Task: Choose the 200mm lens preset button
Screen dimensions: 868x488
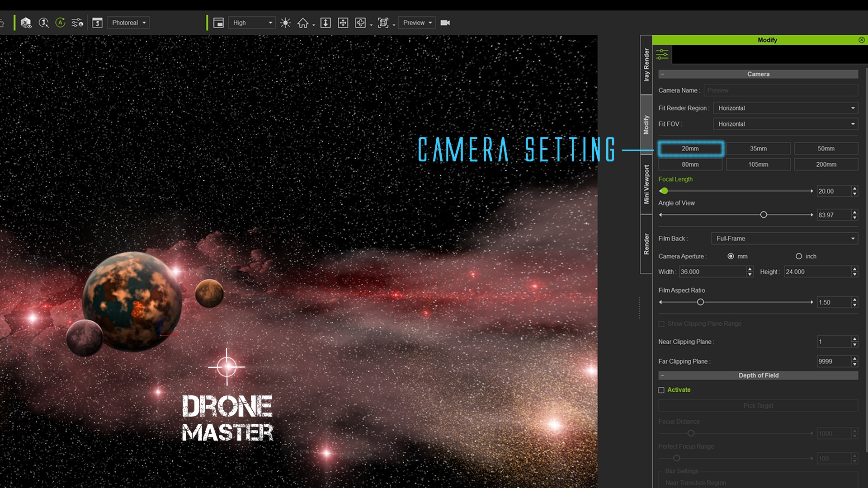Action: point(826,164)
